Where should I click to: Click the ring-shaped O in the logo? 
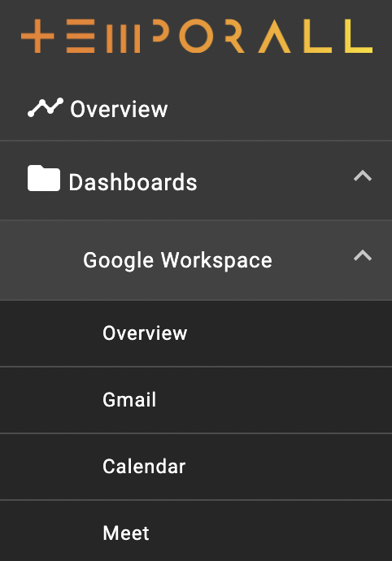[x=196, y=36]
